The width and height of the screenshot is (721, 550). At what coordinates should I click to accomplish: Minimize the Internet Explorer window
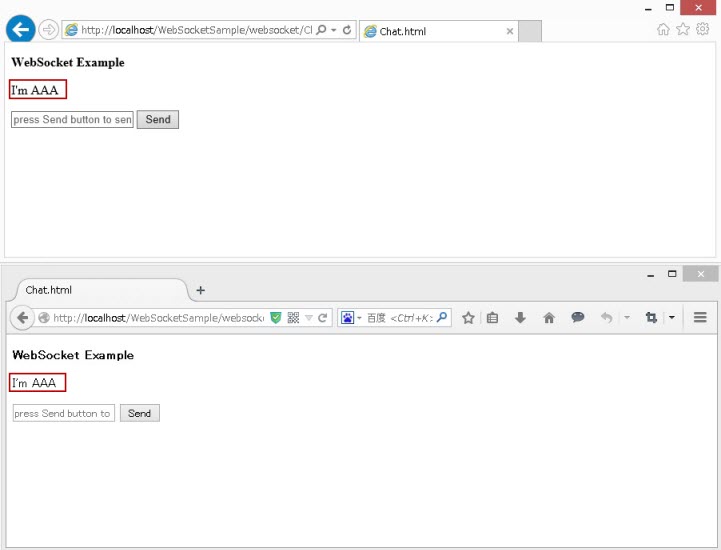click(648, 8)
